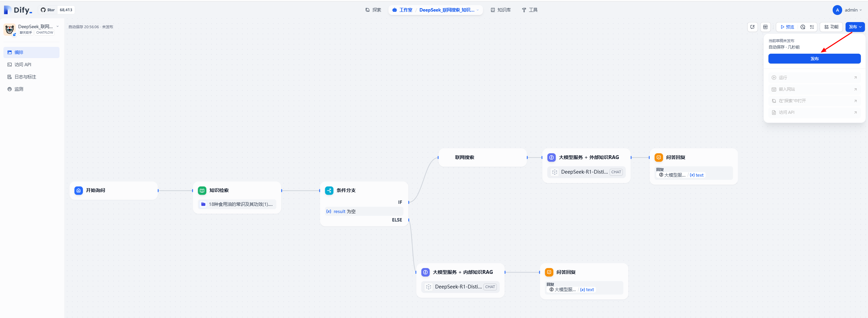Viewport: 868px width, 318px height.
Task: Click the 内部知识RAG LLM node icon
Action: [426, 272]
